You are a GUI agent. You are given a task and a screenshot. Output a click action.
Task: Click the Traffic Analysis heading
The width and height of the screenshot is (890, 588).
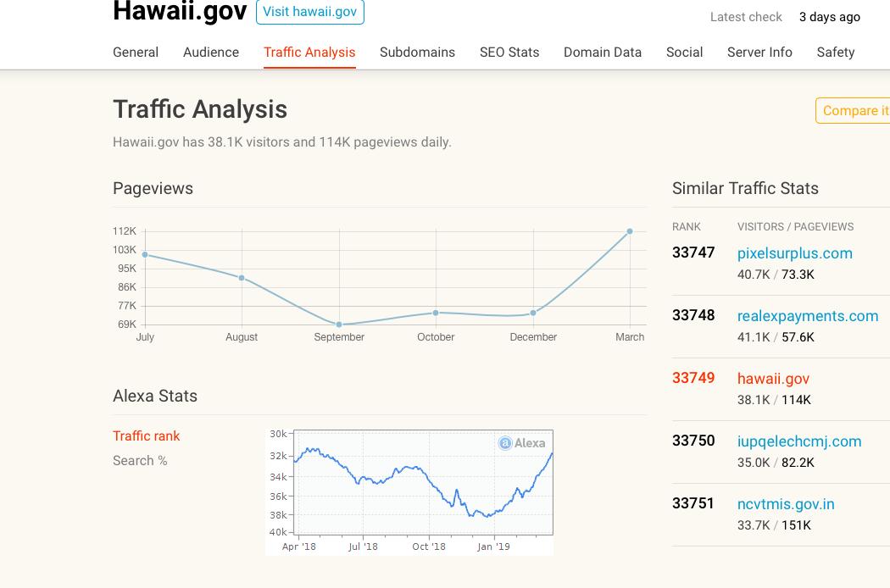200,109
